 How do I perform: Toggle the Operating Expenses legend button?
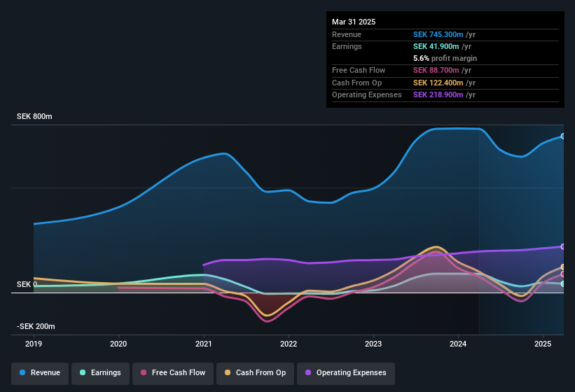point(345,373)
